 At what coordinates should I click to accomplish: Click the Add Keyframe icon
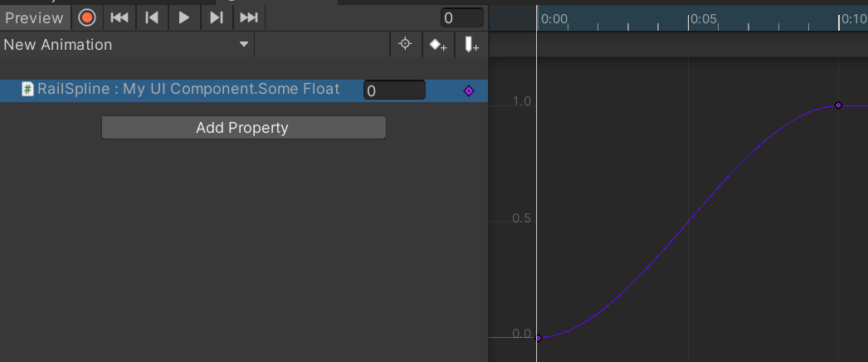[x=437, y=45]
